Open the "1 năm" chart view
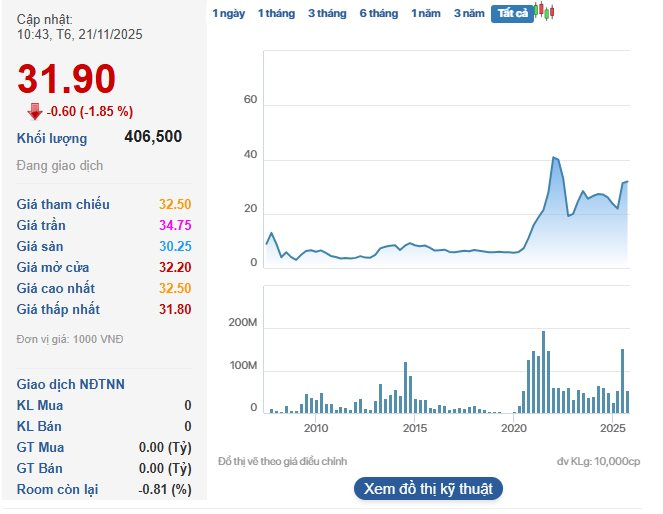 (426, 13)
